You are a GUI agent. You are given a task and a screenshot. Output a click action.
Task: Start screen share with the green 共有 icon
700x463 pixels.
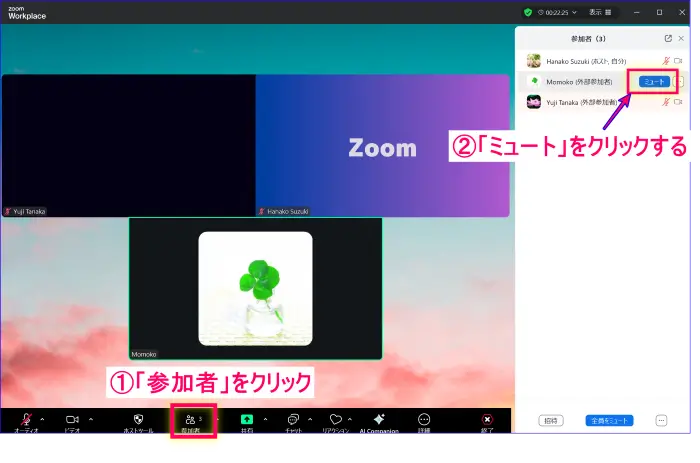[247, 420]
